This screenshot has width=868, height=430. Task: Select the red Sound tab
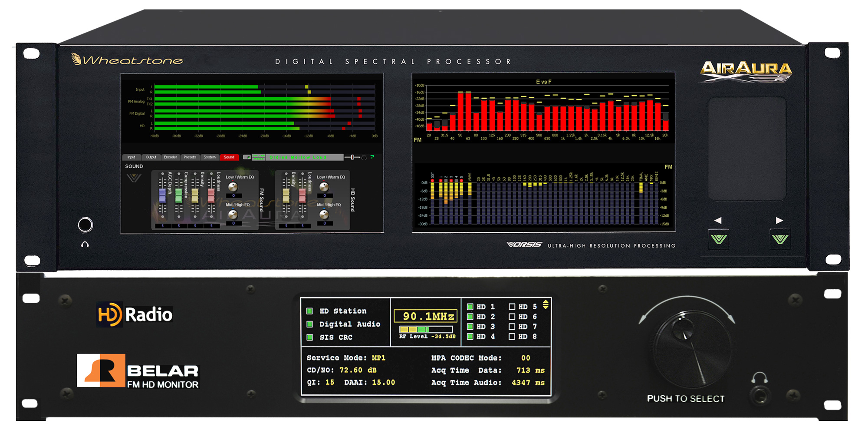pyautogui.click(x=229, y=157)
